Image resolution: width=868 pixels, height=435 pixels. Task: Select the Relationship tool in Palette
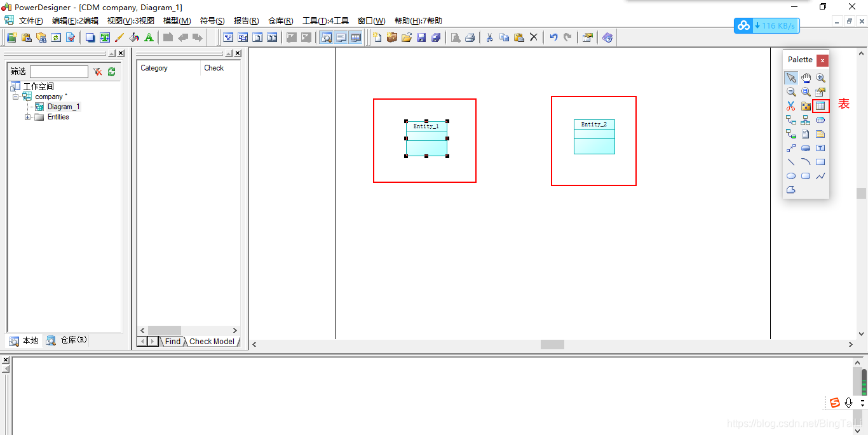tap(791, 120)
